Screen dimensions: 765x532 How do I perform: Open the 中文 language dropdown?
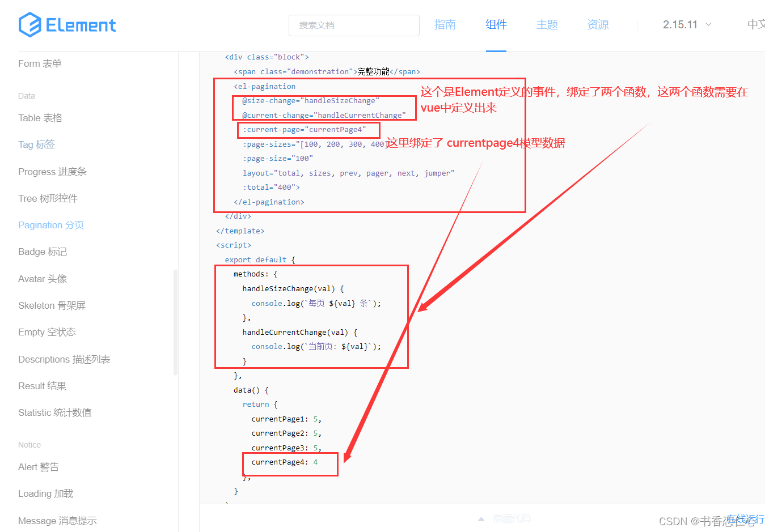tap(756, 24)
